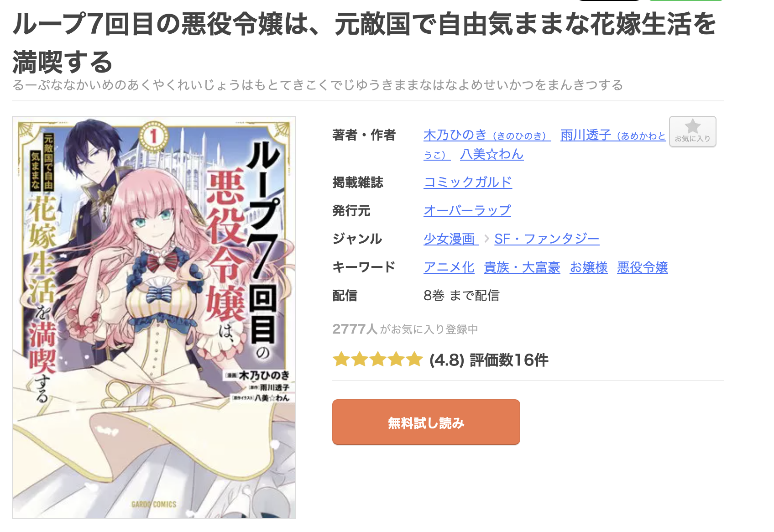774x532 pixels.
Task: Click the 無料試し読み button
Action: click(x=426, y=422)
